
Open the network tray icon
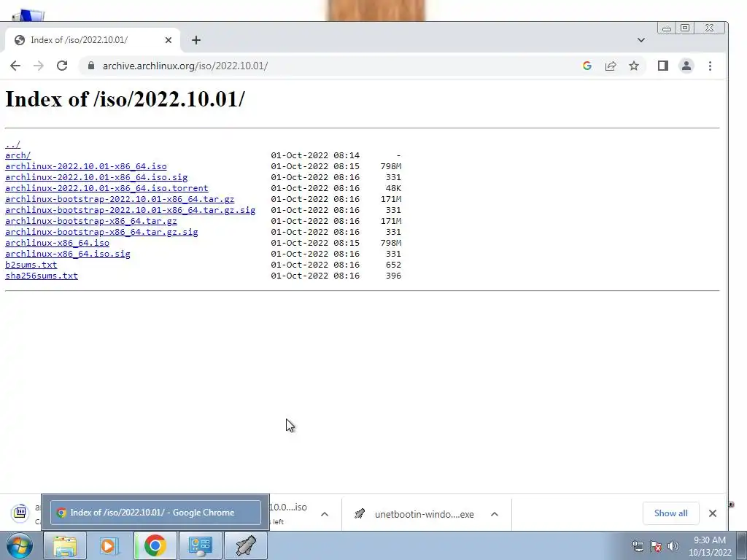pos(638,546)
